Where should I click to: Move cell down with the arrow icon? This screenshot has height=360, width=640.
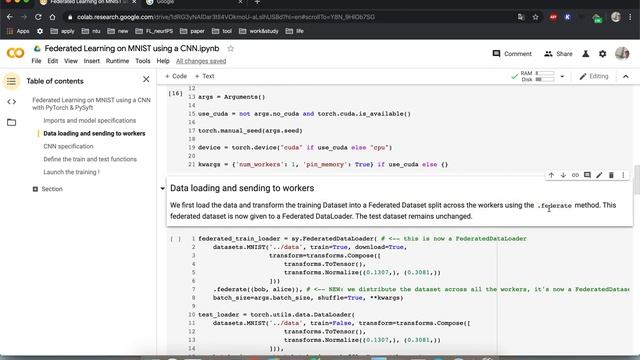pos(563,175)
